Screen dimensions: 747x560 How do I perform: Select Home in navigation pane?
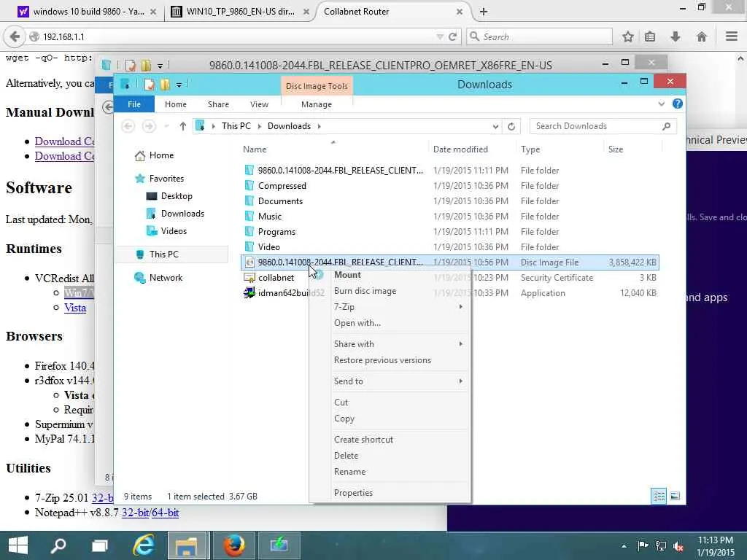[161, 155]
